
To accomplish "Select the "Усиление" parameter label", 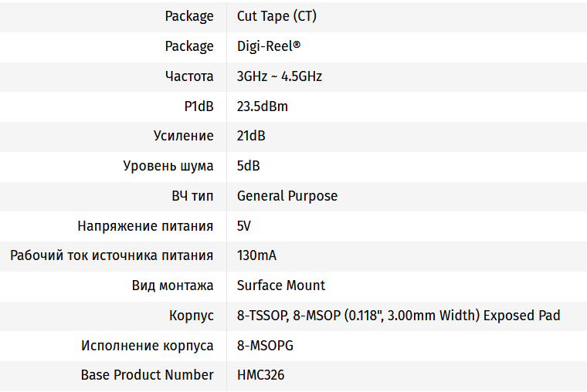I will click(x=184, y=136).
